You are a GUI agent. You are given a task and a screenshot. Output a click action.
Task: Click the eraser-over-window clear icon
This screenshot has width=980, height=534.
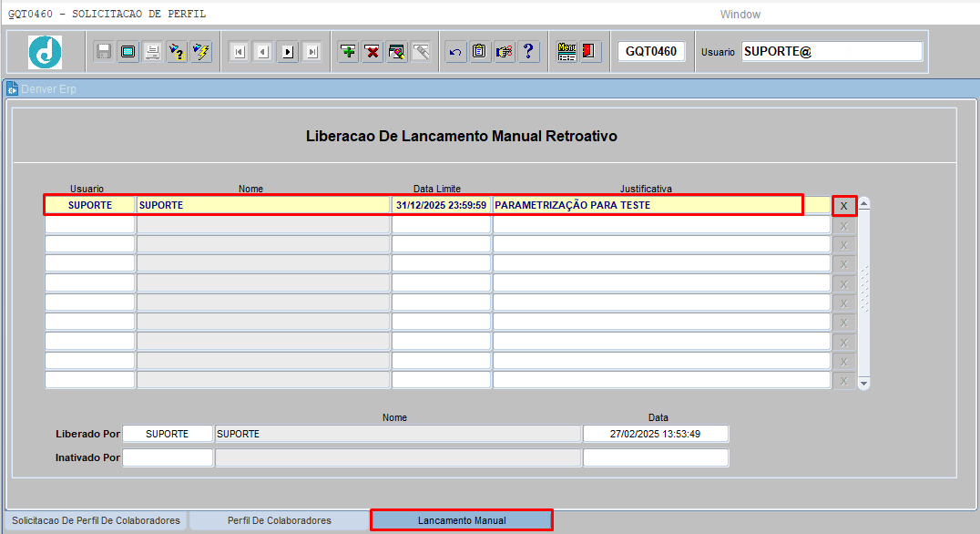coord(397,51)
